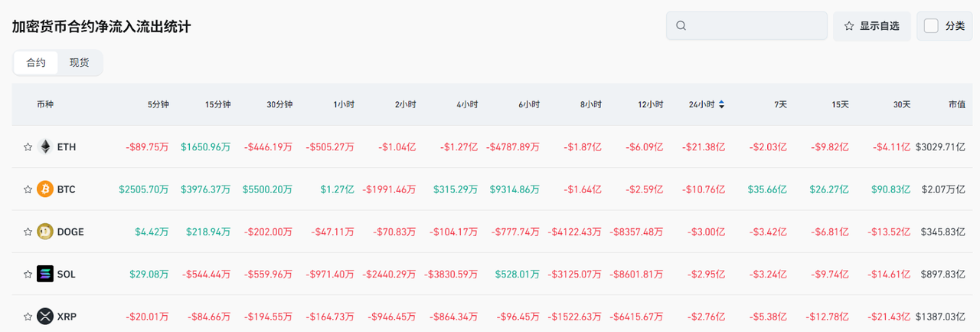The height and width of the screenshot is (332, 980).
Task: Click the Solana logo icon
Action: tap(45, 274)
